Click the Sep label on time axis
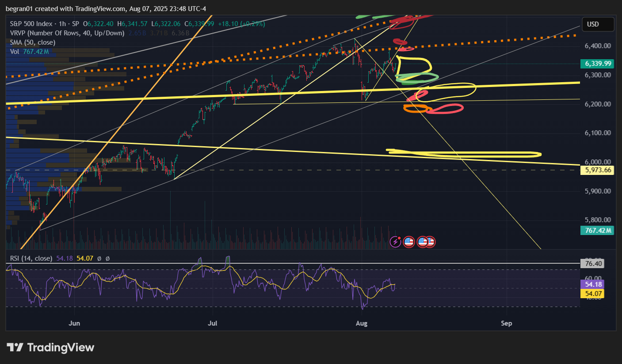Screen dimensions: 622x364 [507, 323]
